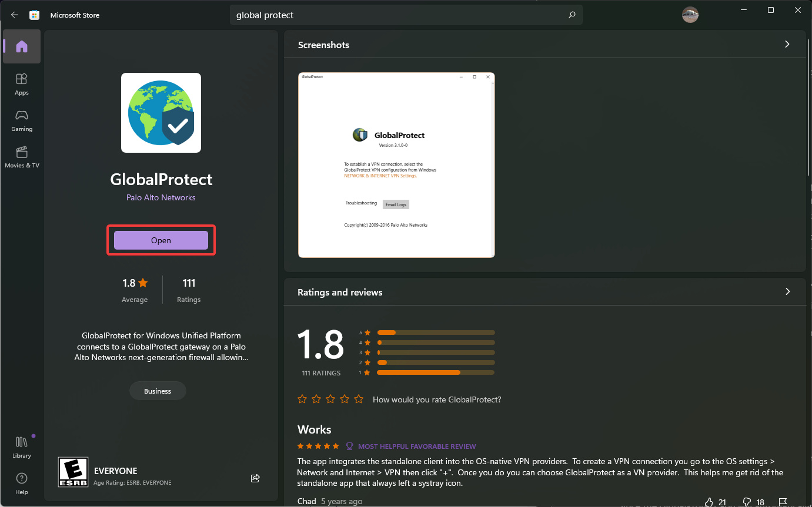Screen dimensions: 812x507
Task: Share the GlobalProtect app
Action: click(x=255, y=478)
